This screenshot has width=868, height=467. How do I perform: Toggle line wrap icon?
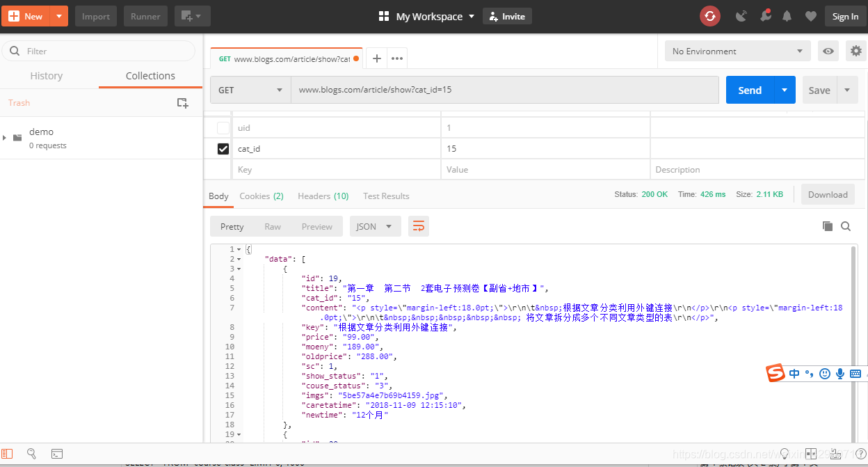click(x=419, y=226)
